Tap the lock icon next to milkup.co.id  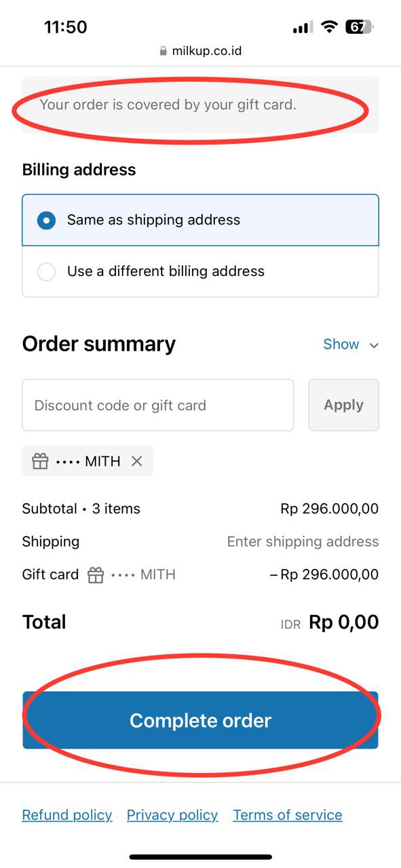point(163,51)
